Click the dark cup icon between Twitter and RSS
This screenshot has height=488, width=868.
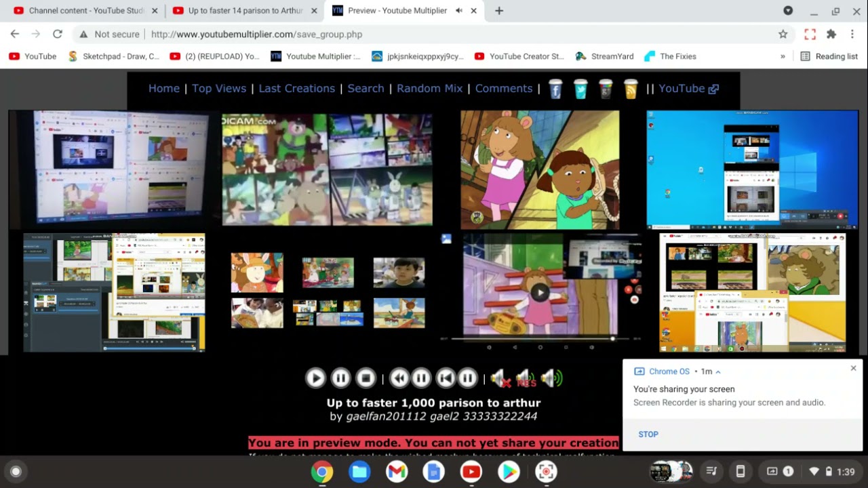click(x=606, y=89)
